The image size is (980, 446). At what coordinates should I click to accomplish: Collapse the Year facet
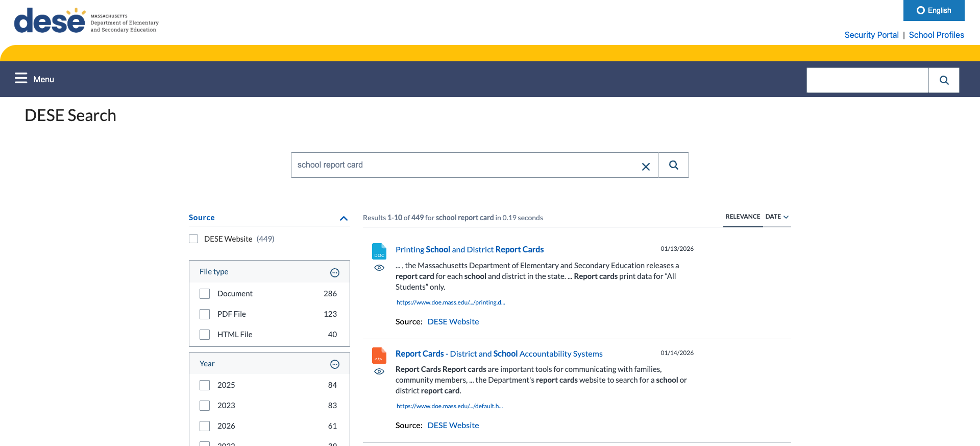[x=335, y=364]
